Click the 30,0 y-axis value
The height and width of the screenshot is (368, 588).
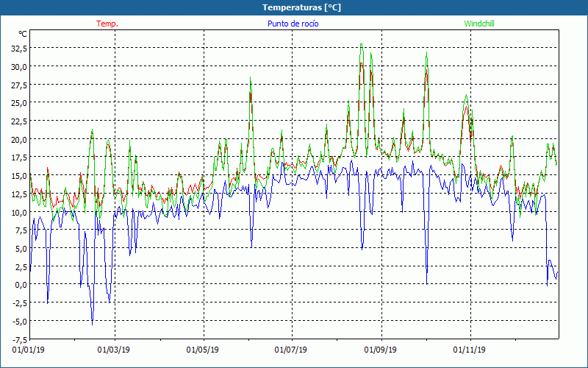tap(19, 66)
